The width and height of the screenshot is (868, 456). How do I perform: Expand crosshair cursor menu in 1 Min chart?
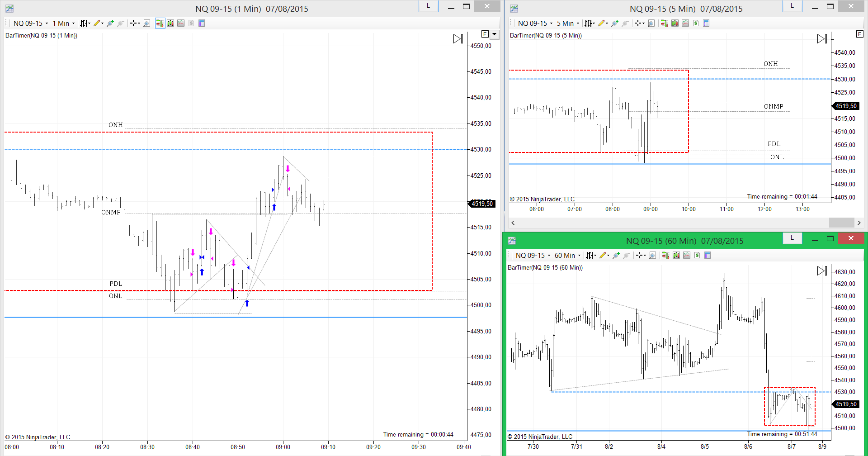(135, 23)
